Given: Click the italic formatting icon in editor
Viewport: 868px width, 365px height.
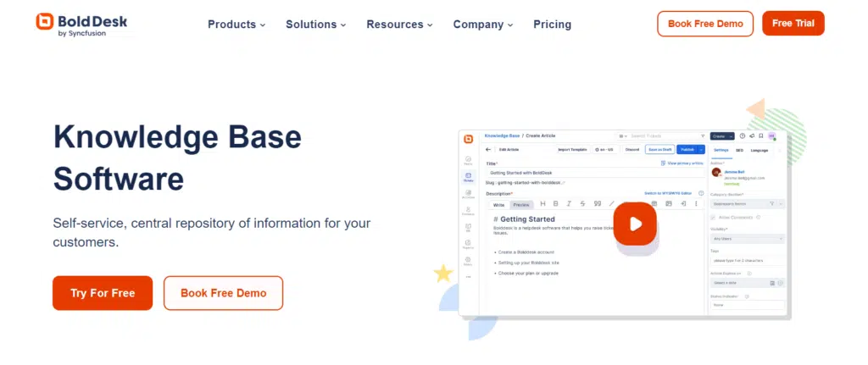Looking at the screenshot, I should 569,203.
